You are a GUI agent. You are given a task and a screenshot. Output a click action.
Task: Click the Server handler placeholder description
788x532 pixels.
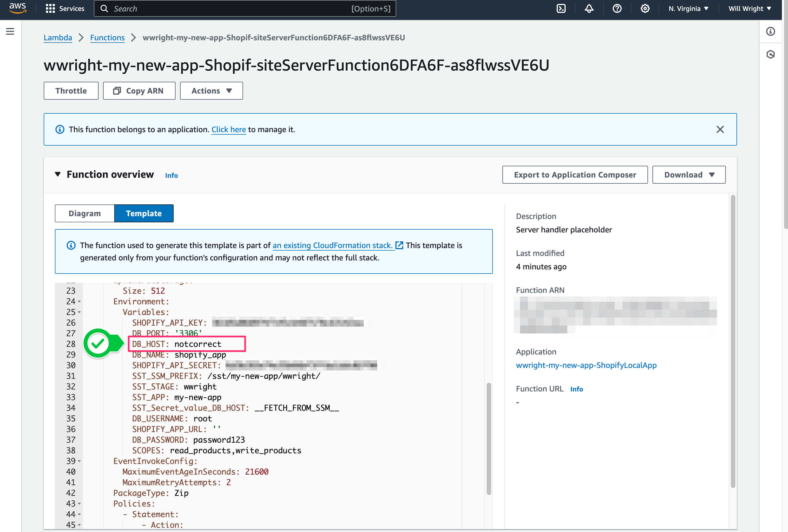click(564, 230)
